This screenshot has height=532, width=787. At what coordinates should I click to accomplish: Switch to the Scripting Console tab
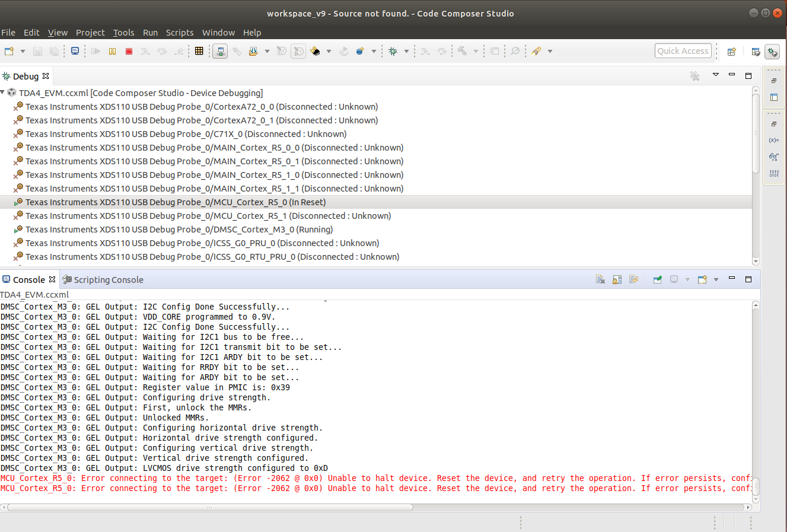[x=103, y=280]
